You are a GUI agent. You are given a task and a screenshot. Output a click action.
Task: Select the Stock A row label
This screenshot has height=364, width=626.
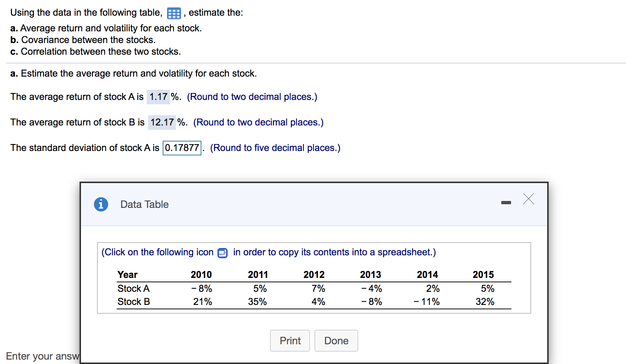133,288
